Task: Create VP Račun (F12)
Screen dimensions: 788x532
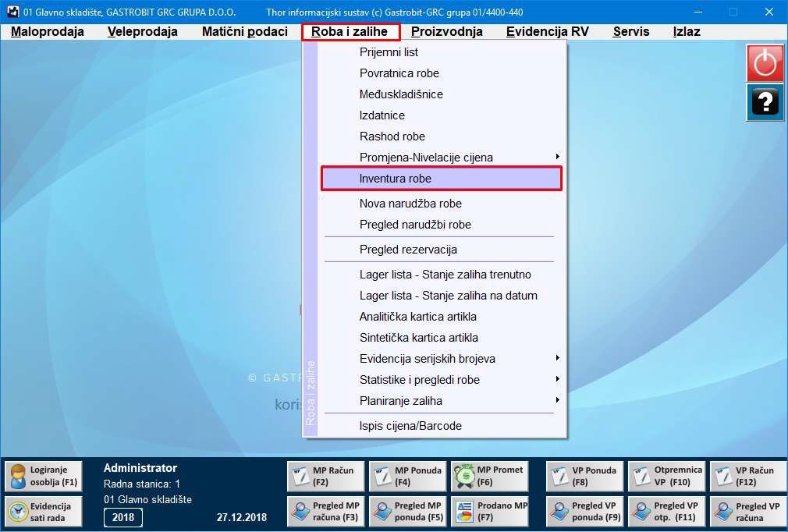Action: (x=749, y=476)
